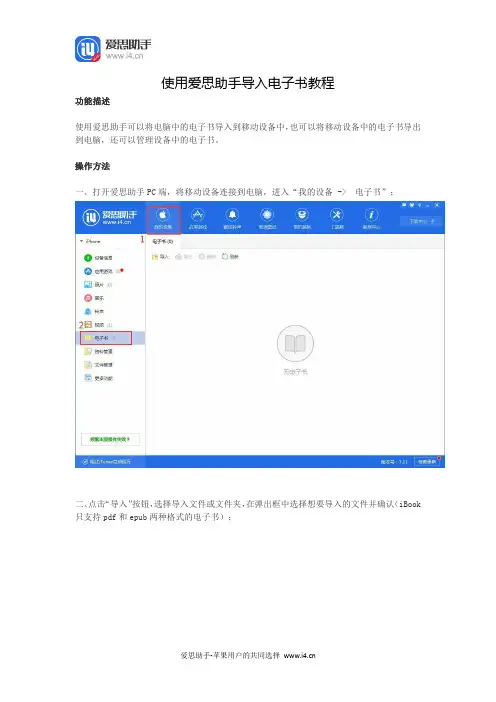
Task: Click the green frequent-operation-failure help button
Action: pyautogui.click(x=110, y=439)
